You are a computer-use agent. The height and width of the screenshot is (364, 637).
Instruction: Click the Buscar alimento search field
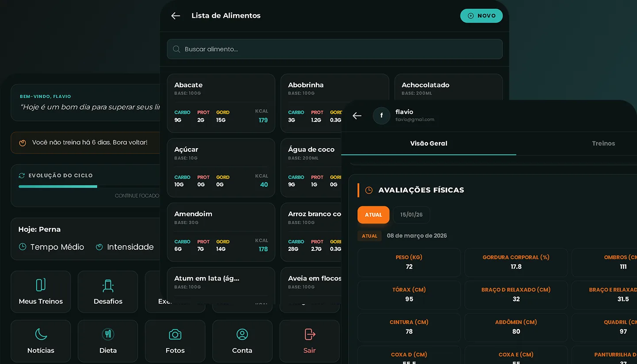[335, 49]
